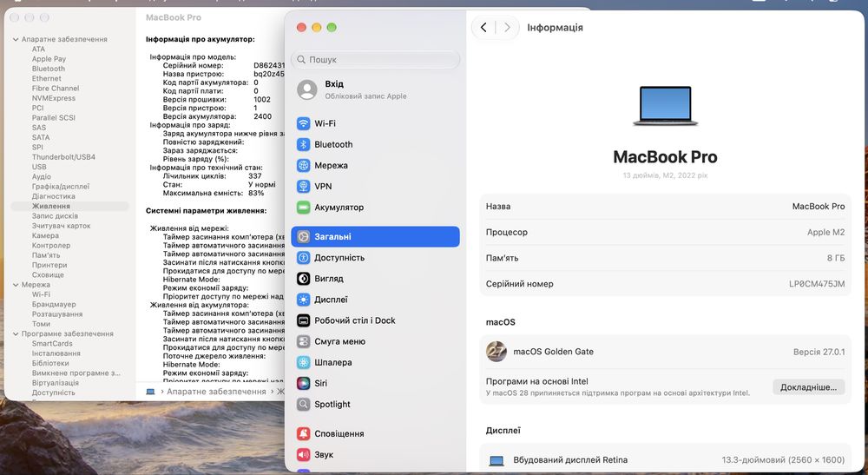Select Fibre Channel in hardware list
This screenshot has width=868, height=475.
56,88
